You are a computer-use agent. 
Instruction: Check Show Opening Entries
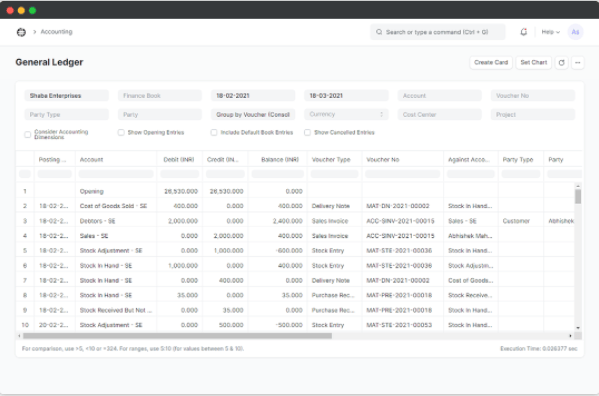point(121,133)
